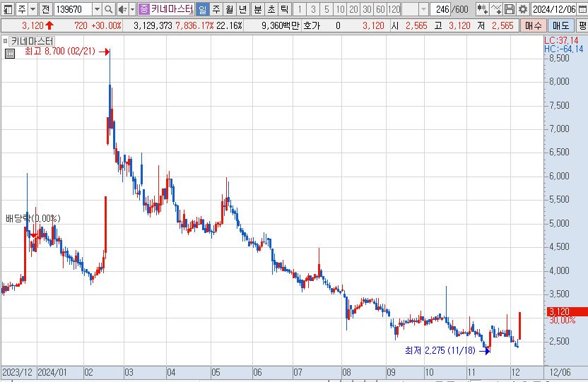This screenshot has height=382, width=588.
Task: Click the volume value 3,129,373
Action: pyautogui.click(x=153, y=25)
